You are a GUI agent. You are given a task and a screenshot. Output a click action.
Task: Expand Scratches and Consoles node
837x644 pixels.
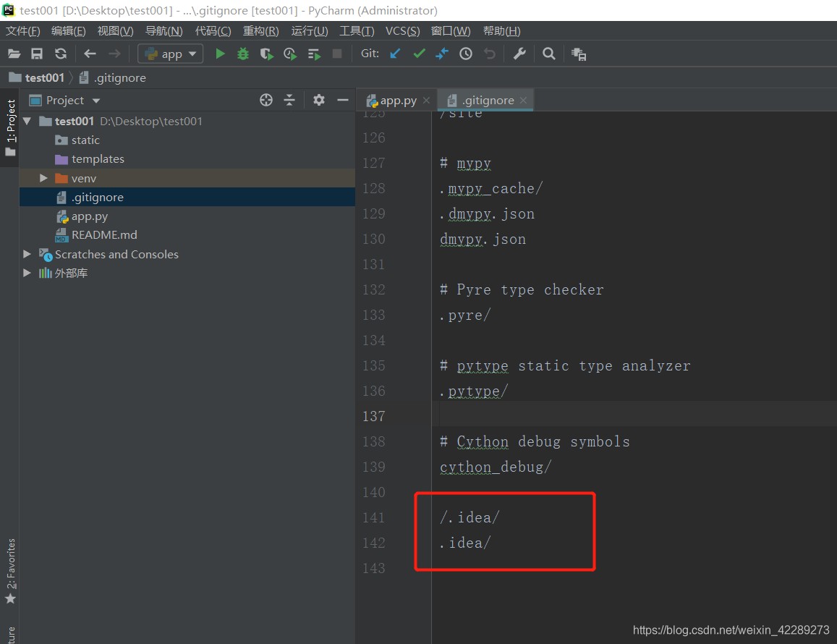coord(27,254)
